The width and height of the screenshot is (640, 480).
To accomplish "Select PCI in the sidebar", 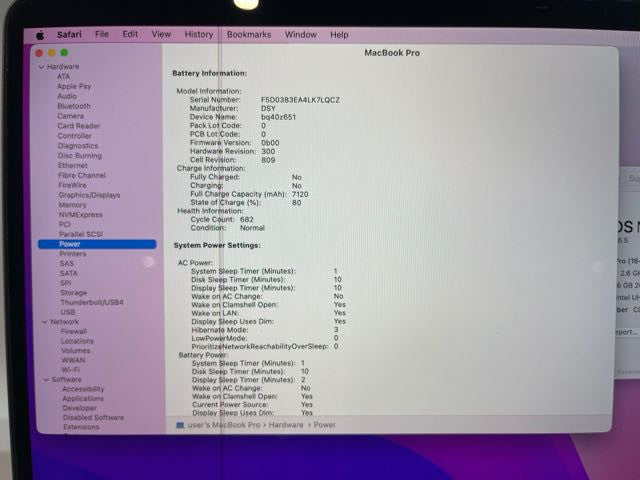I will 65,224.
